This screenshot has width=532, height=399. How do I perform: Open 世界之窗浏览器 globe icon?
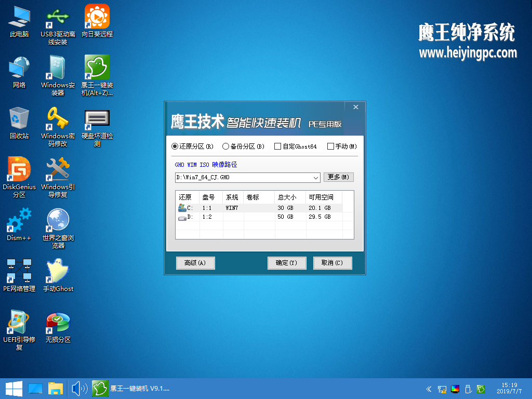pyautogui.click(x=58, y=229)
